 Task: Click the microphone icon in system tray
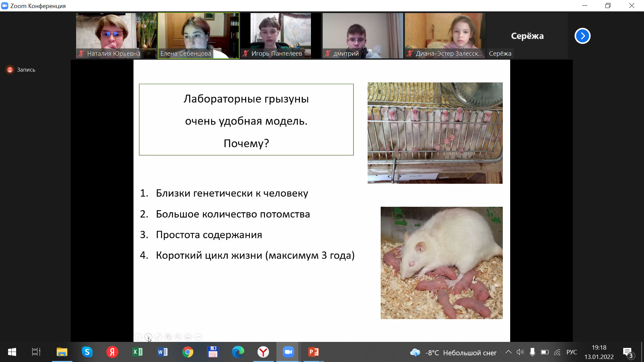532,352
